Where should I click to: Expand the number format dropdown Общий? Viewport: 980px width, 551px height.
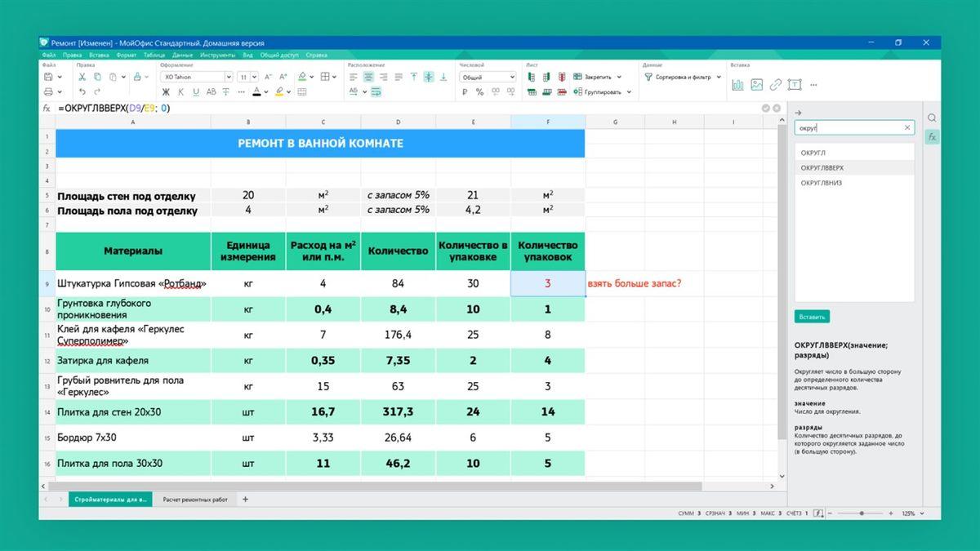pos(488,77)
